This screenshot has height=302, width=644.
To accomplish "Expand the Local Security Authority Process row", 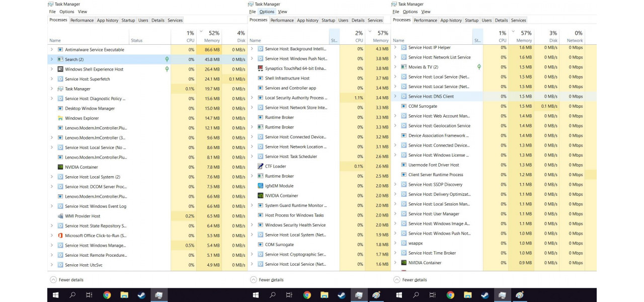I will (x=252, y=98).
